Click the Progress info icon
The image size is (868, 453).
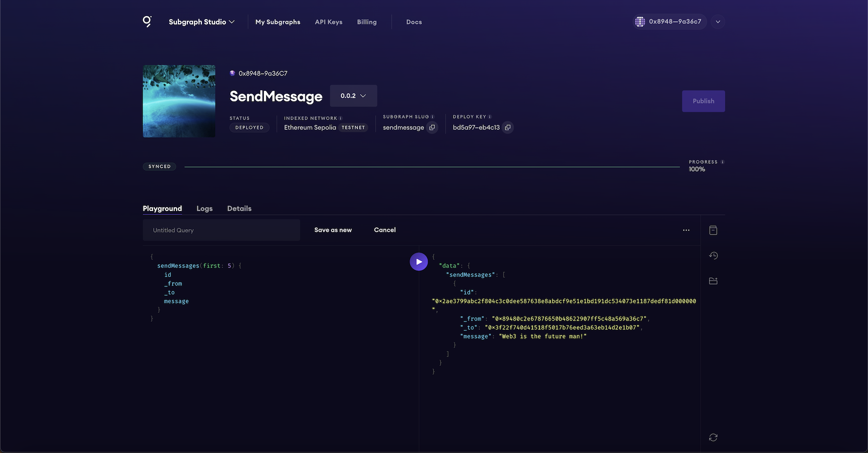click(722, 162)
